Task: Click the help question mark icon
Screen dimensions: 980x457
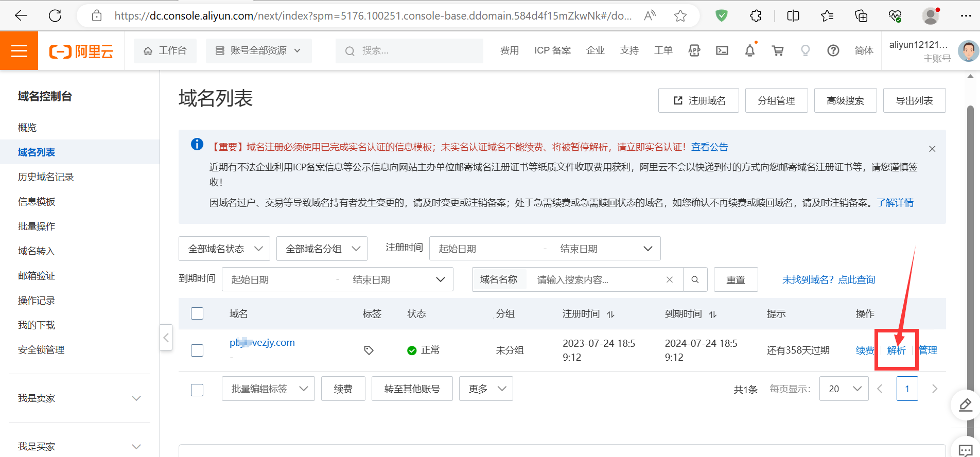Action: click(x=833, y=50)
